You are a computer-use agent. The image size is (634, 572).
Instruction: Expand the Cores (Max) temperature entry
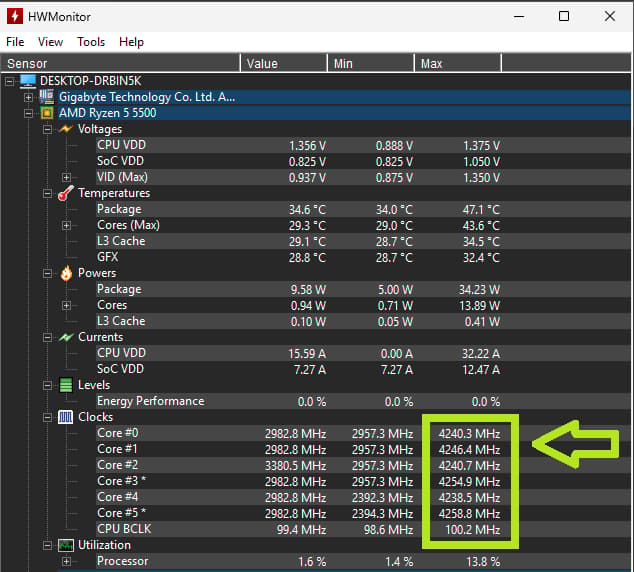coord(67,226)
